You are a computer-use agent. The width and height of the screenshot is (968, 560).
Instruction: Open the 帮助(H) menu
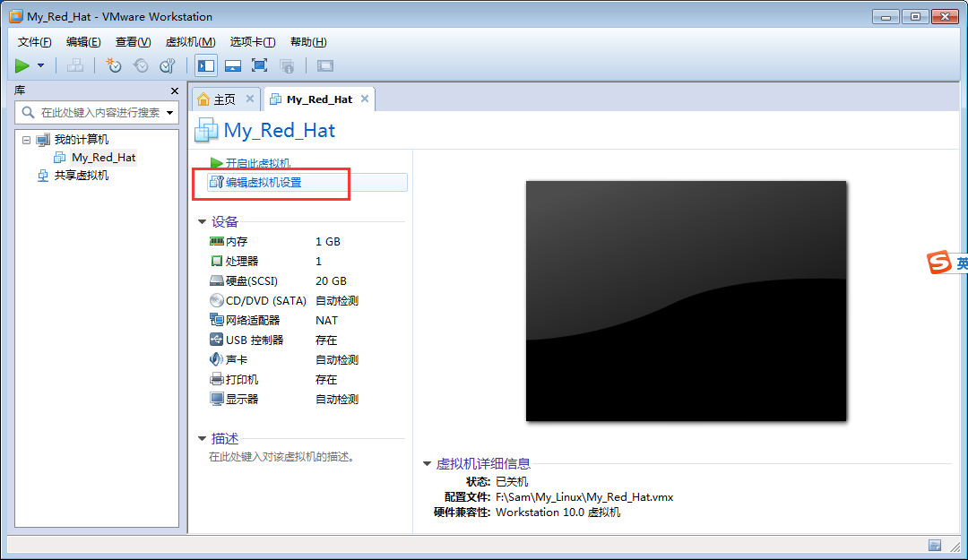pyautogui.click(x=308, y=42)
